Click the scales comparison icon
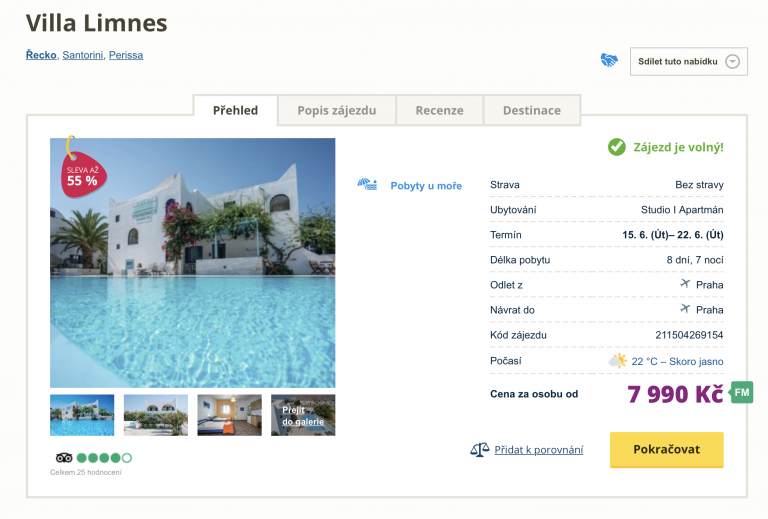This screenshot has height=519, width=768. tap(480, 450)
